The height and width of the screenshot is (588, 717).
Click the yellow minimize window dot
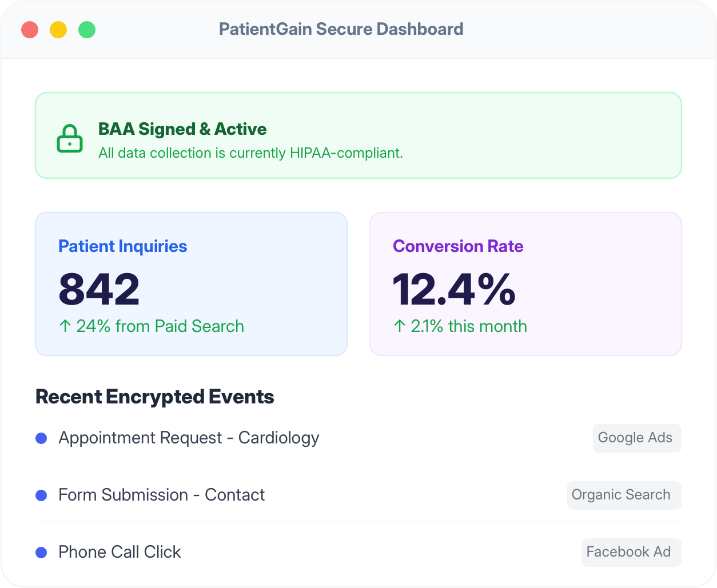[x=58, y=30]
